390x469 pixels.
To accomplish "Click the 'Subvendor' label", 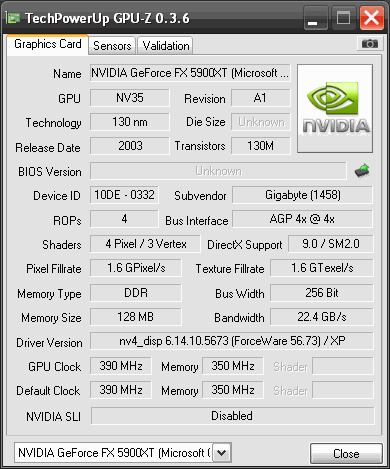I will click(200, 196).
